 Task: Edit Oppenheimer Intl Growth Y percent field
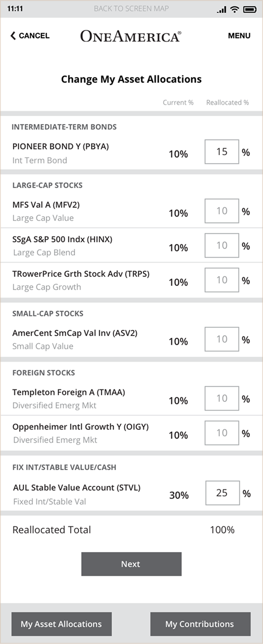(x=222, y=433)
